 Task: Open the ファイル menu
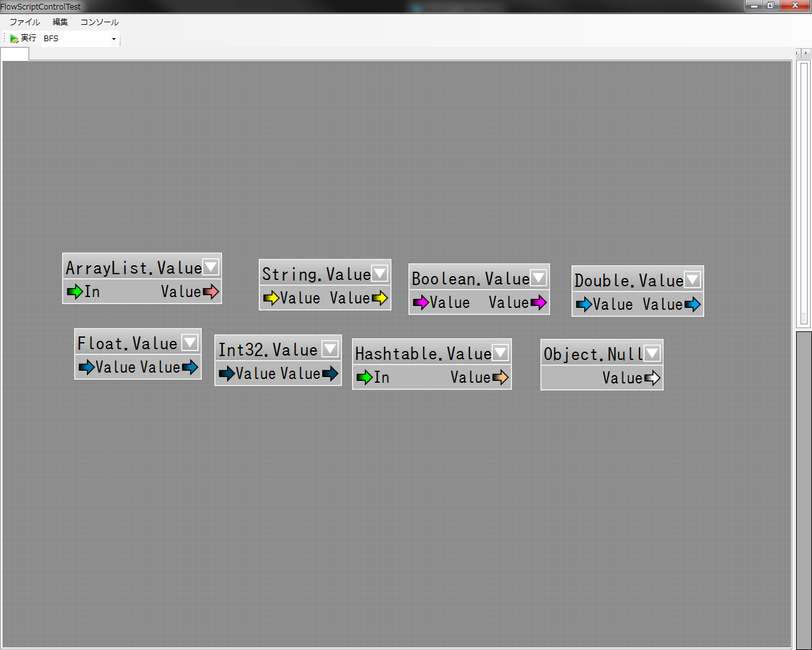(25, 22)
